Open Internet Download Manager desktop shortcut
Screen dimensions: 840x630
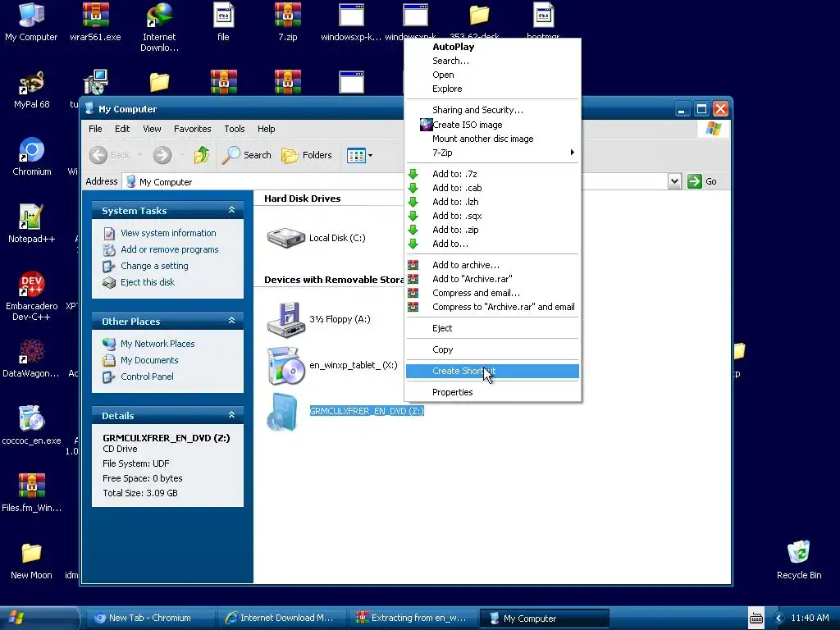(159, 27)
